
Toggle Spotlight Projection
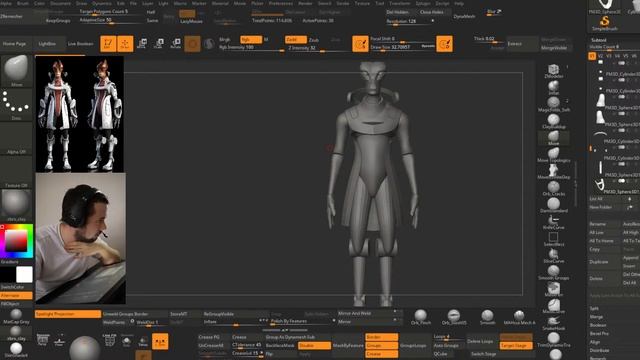coord(68,314)
